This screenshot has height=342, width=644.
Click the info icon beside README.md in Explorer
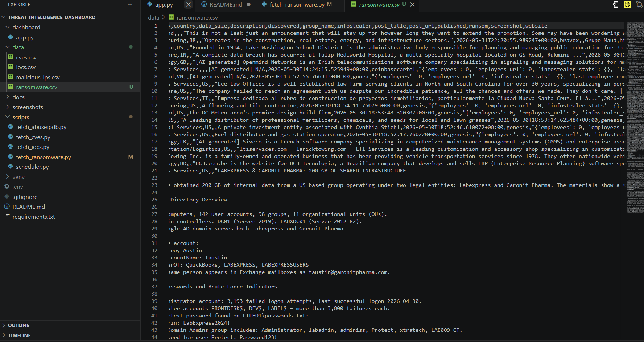[7, 207]
